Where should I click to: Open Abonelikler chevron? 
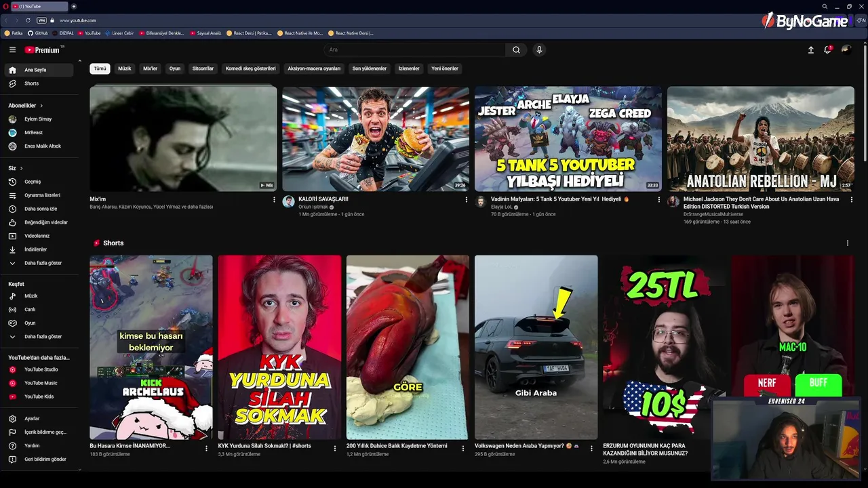[41, 106]
